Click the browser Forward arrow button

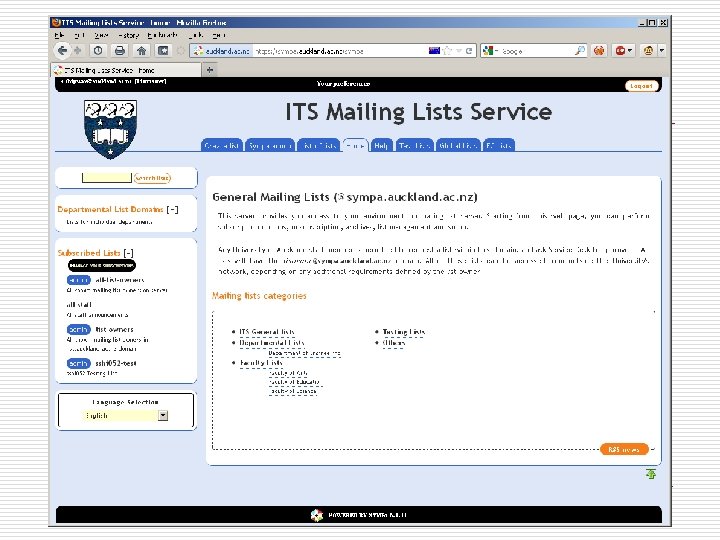pos(78,51)
